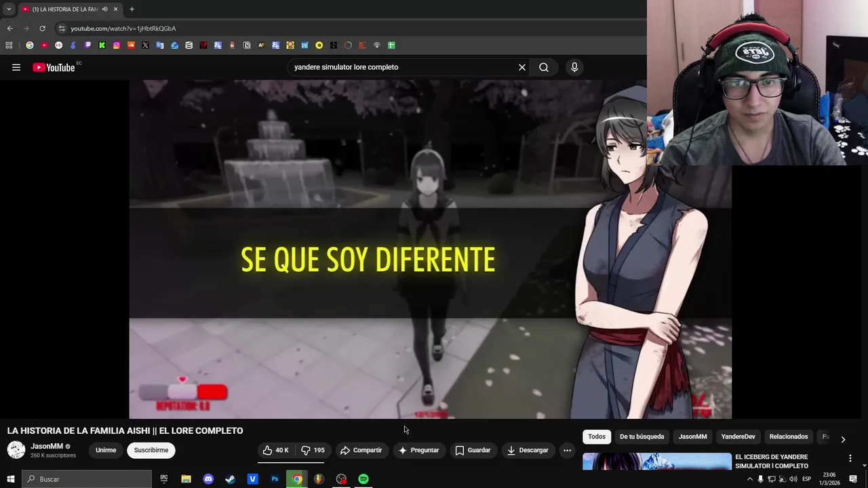The width and height of the screenshot is (868, 488).
Task: Clear the search box with the X
Action: pyautogui.click(x=522, y=67)
